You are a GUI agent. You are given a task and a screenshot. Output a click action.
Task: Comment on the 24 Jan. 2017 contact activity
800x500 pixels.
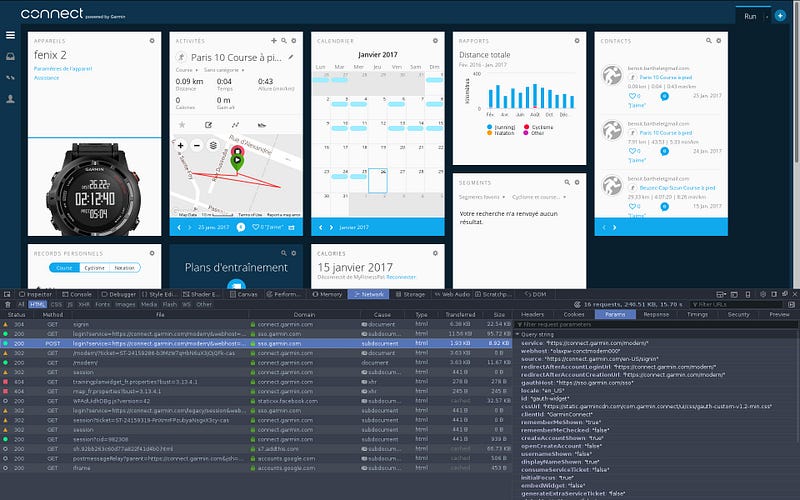click(664, 151)
